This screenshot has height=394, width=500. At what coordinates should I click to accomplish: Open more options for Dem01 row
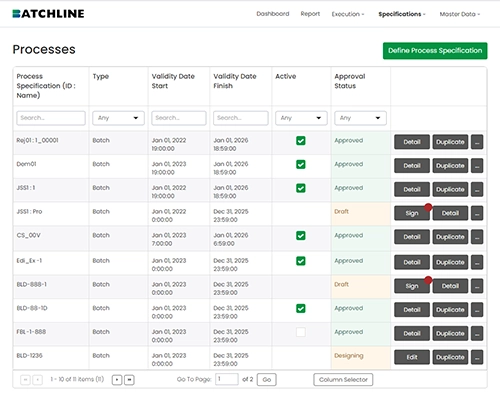pos(477,166)
